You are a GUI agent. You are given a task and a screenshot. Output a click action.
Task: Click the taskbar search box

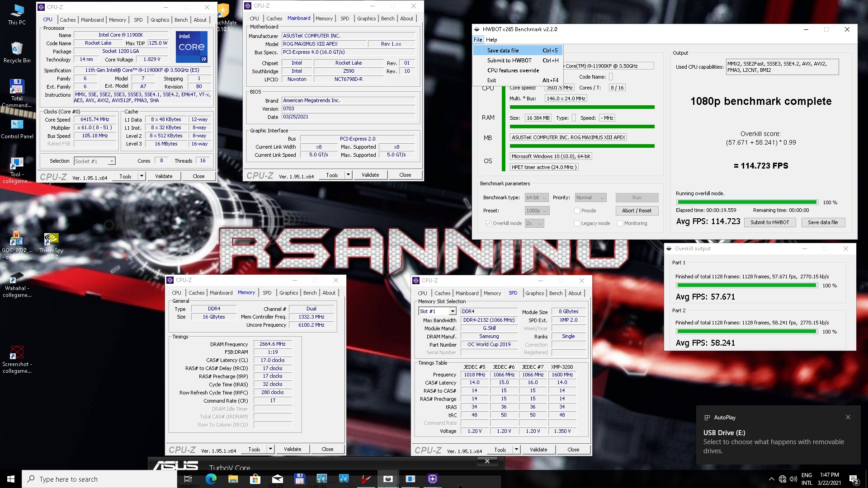coord(99,479)
